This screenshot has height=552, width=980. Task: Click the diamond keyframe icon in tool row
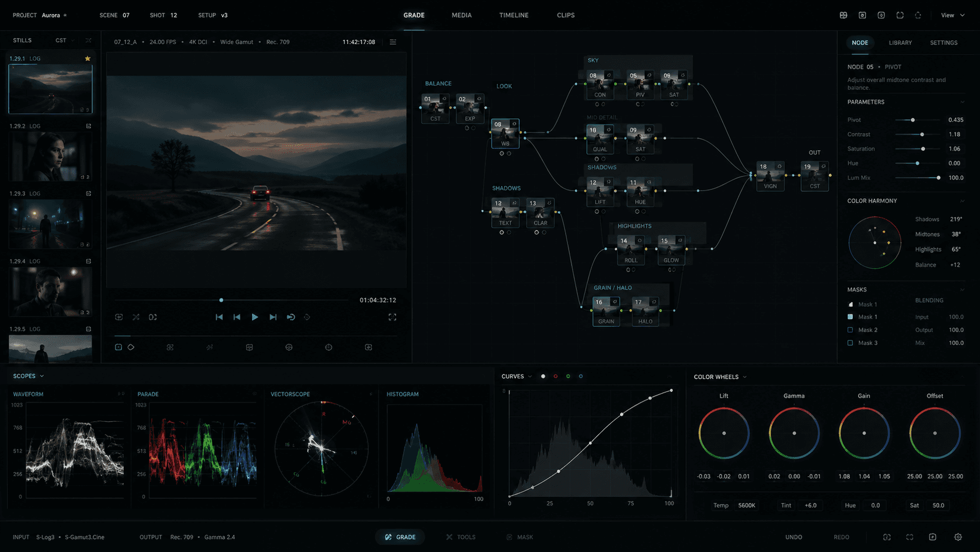pyautogui.click(x=131, y=347)
